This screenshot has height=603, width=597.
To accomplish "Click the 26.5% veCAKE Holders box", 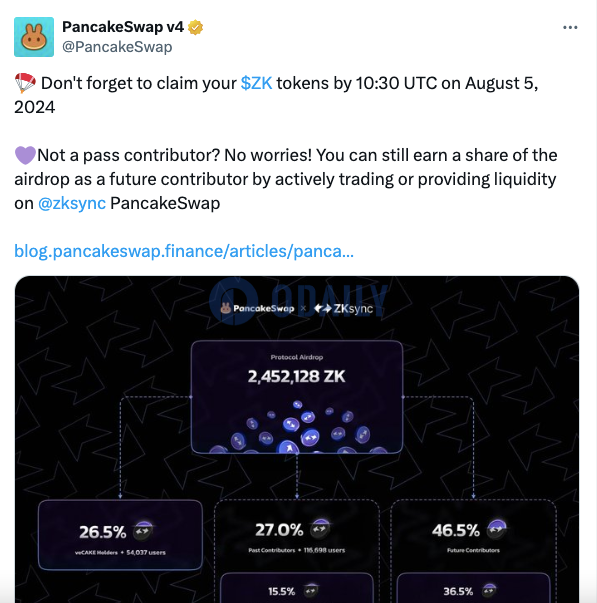I will coord(120,535).
